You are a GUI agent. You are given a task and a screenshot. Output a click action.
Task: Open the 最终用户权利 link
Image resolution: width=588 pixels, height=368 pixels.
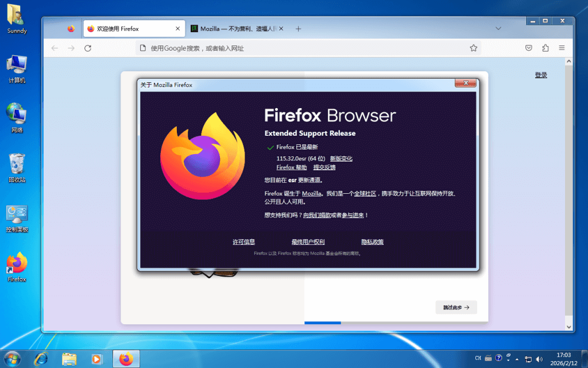pos(308,242)
